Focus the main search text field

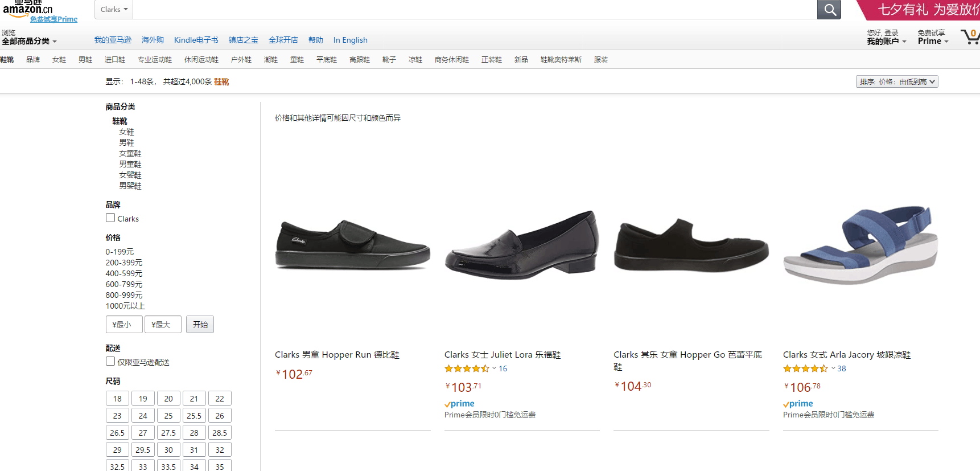[x=475, y=9]
